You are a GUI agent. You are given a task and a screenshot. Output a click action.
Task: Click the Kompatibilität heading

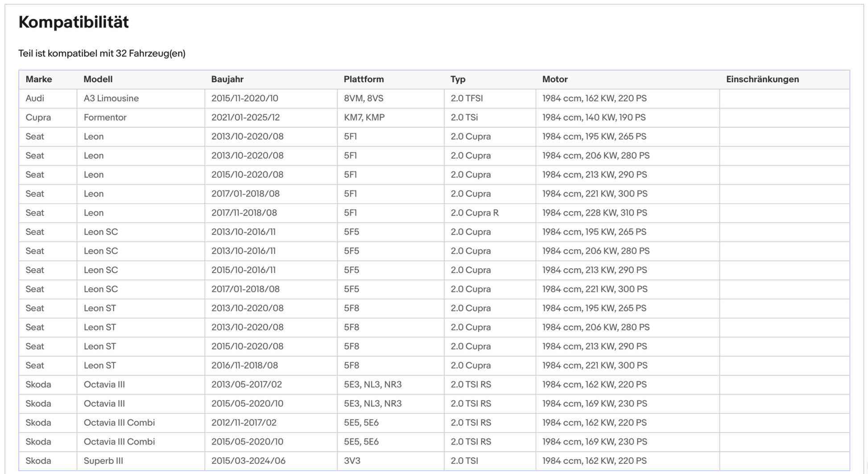[x=74, y=22]
